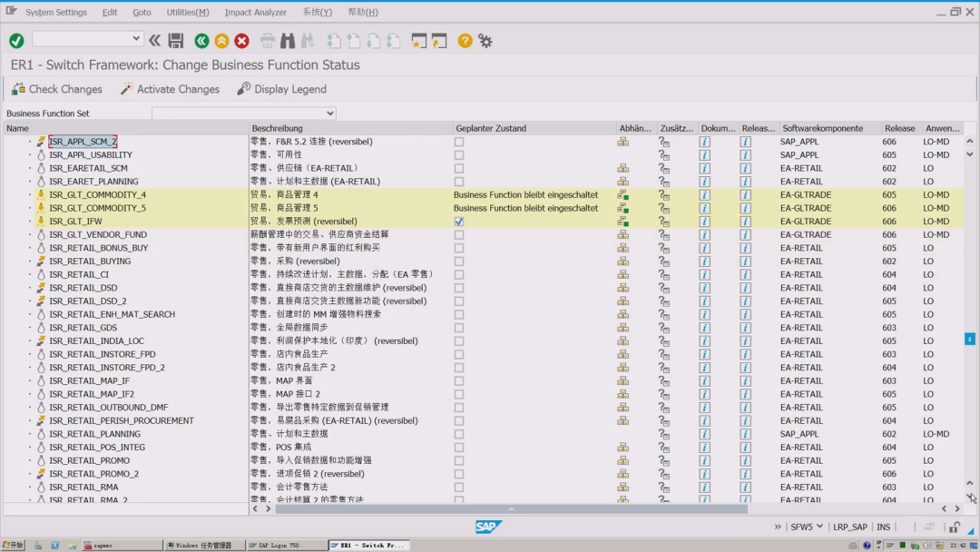Screen dimensions: 980x552
Task: Tick the checkbox for ISR_APPL_SCM_2
Action: coord(459,142)
